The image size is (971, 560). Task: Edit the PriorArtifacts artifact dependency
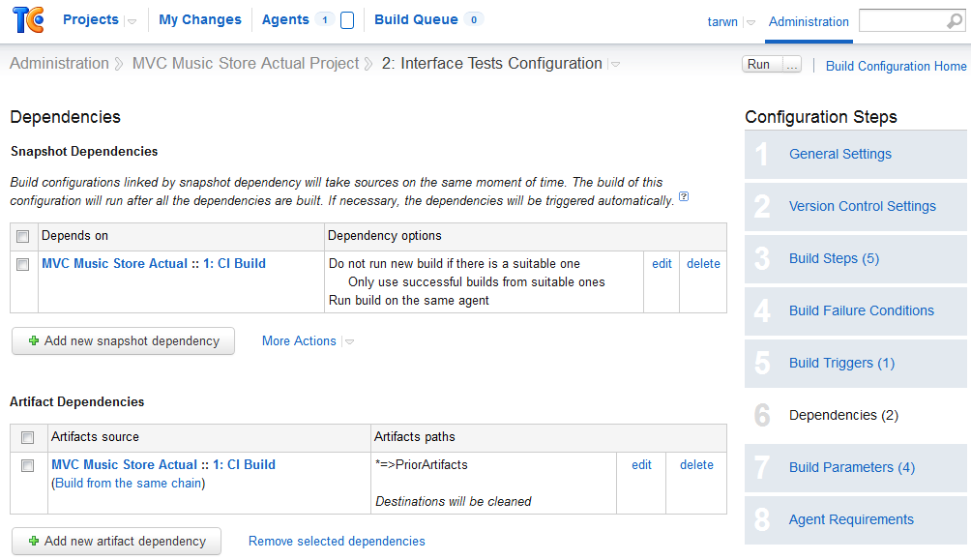point(641,465)
